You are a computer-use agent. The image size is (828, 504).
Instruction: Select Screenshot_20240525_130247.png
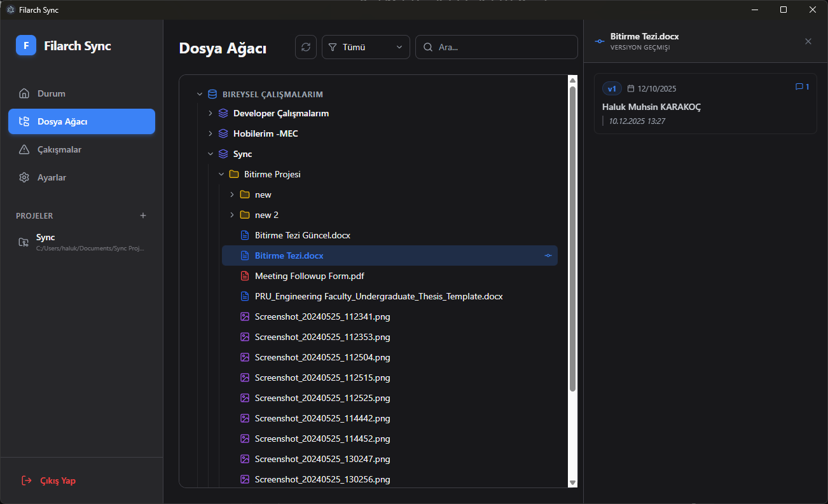click(x=389, y=459)
